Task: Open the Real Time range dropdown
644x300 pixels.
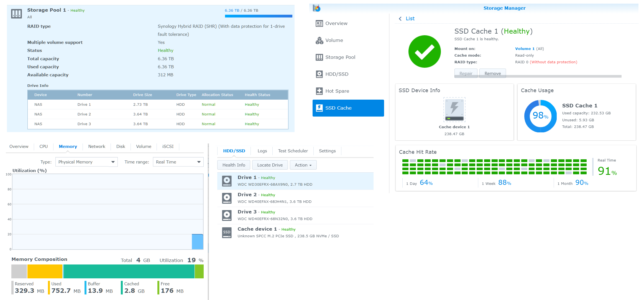Action: (178, 162)
